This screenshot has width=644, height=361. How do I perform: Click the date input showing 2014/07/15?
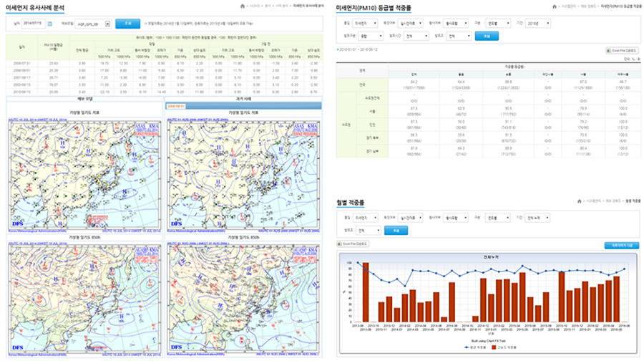pyautogui.click(x=33, y=24)
